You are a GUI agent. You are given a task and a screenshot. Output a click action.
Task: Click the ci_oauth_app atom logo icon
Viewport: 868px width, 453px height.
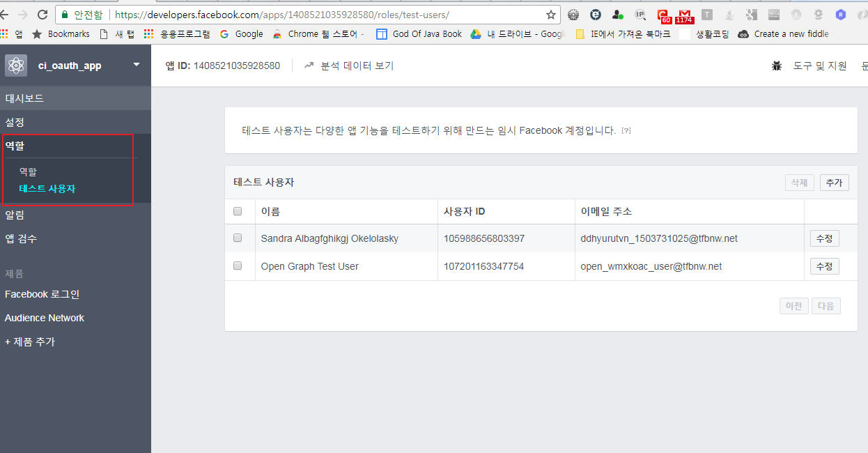coord(16,66)
